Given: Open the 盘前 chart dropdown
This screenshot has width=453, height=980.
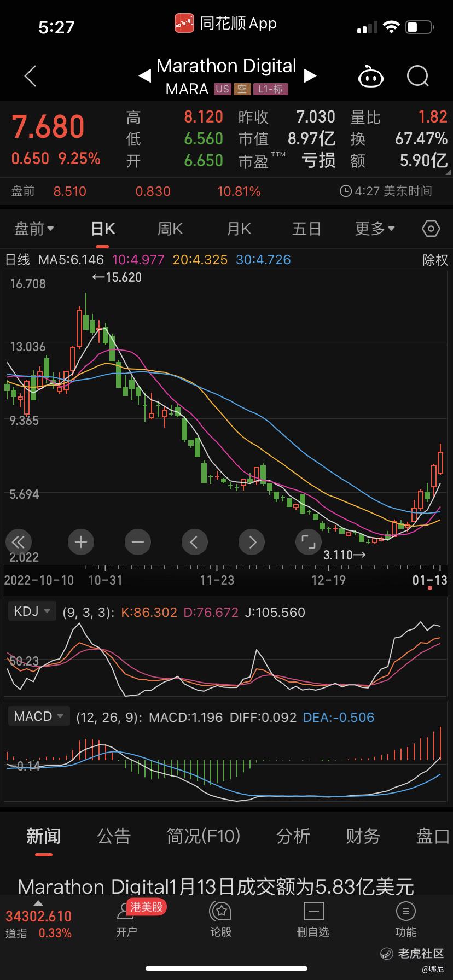Looking at the screenshot, I should click(x=34, y=229).
